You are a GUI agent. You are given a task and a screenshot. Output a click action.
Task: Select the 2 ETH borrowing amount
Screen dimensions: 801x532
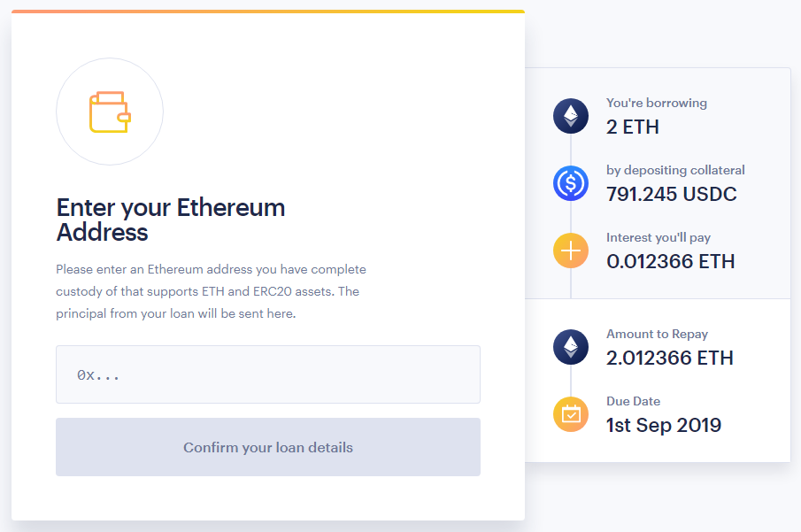pyautogui.click(x=633, y=127)
